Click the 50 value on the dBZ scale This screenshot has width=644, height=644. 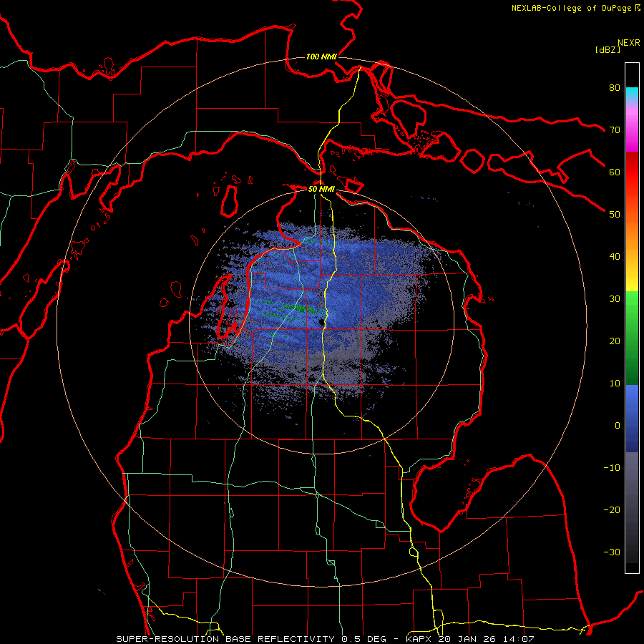tap(615, 215)
